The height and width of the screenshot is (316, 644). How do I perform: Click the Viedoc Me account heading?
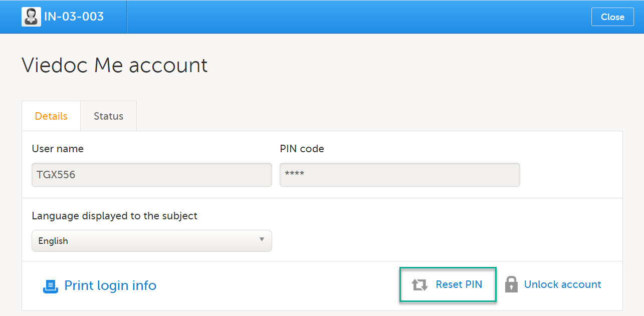pos(114,66)
